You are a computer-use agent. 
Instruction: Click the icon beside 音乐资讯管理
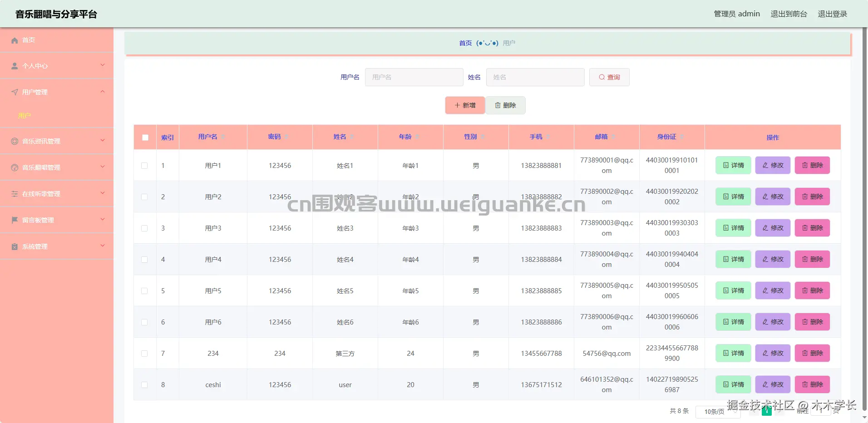click(x=15, y=141)
